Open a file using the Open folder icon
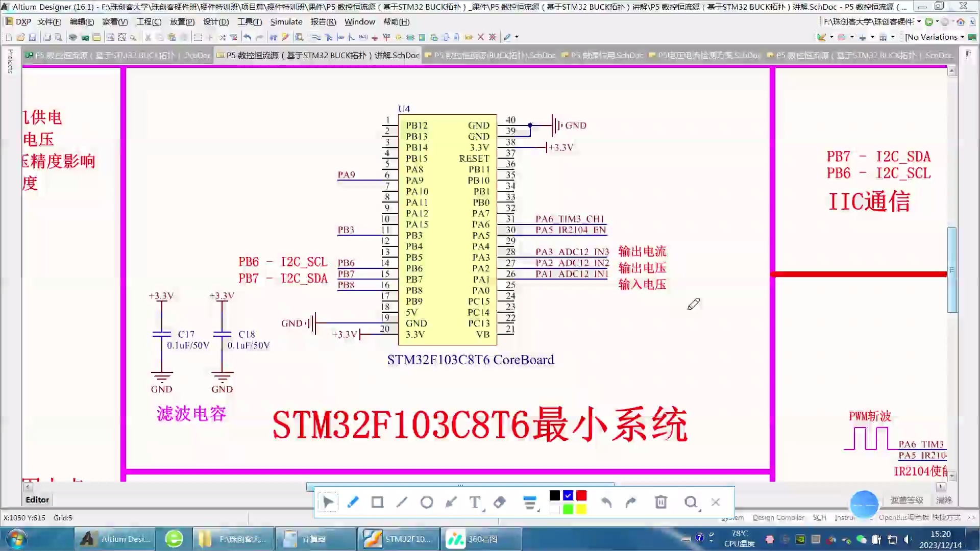 20,37
